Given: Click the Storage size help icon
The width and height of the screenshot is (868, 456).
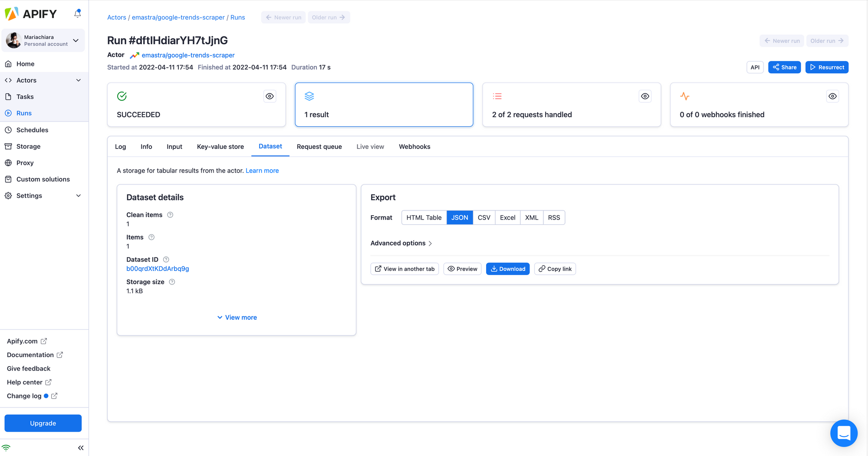Looking at the screenshot, I should pyautogui.click(x=172, y=282).
